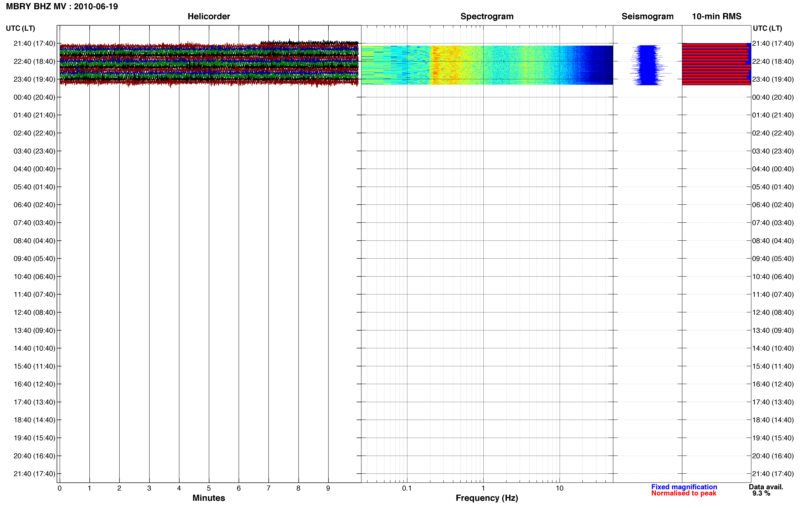This screenshot has height=508, width=812.
Task: Click the red 'Normalised to peak' legend text
Action: click(x=684, y=493)
